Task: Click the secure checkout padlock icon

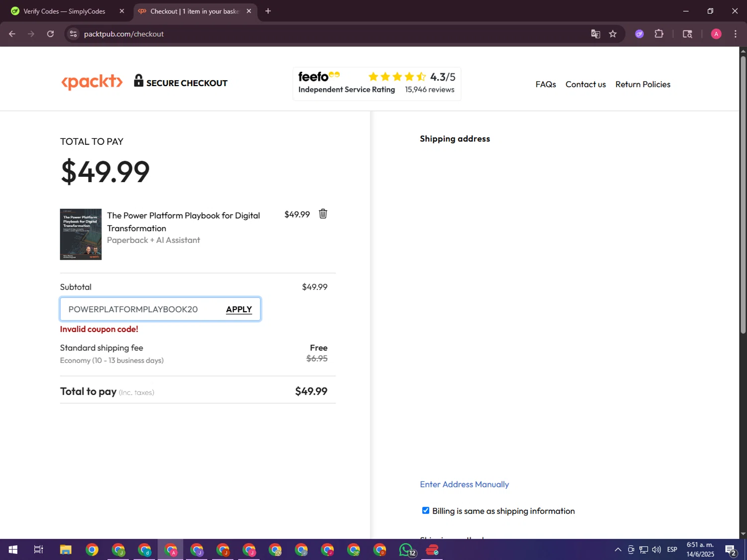Action: point(138,81)
